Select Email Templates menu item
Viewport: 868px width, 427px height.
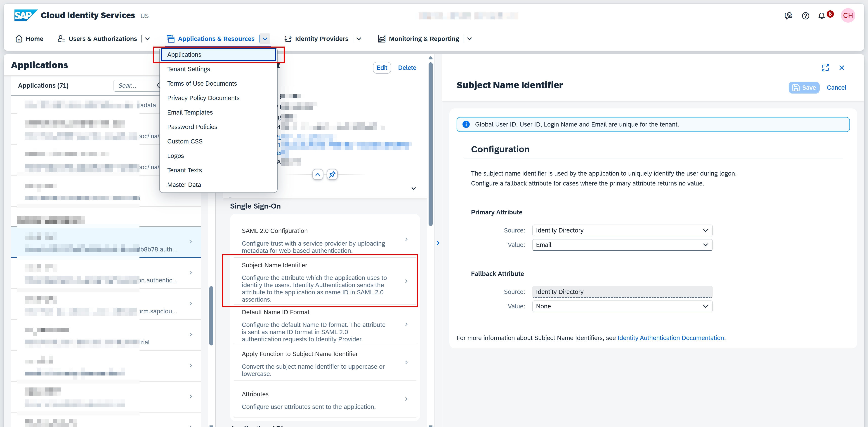(218, 113)
